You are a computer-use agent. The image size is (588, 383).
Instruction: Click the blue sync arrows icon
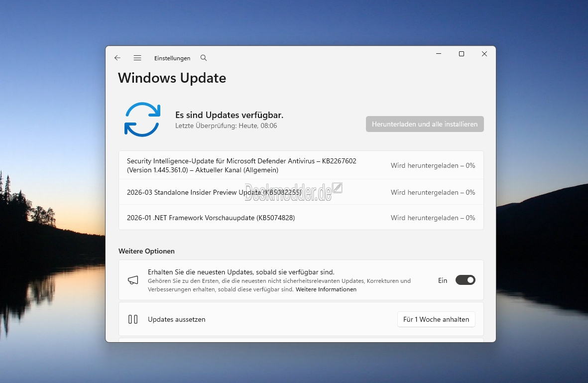[142, 120]
